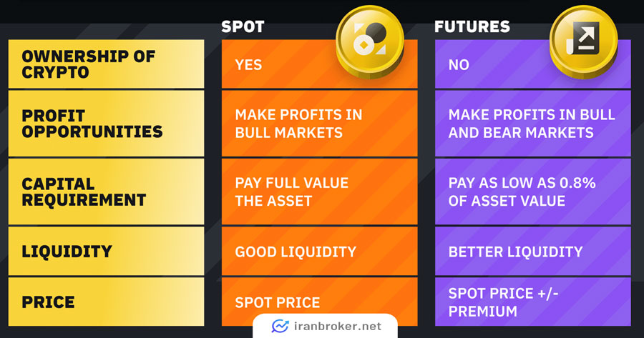This screenshot has height=338, width=644.
Task: Click the Spot trading gold coin icon
Action: tap(370, 41)
